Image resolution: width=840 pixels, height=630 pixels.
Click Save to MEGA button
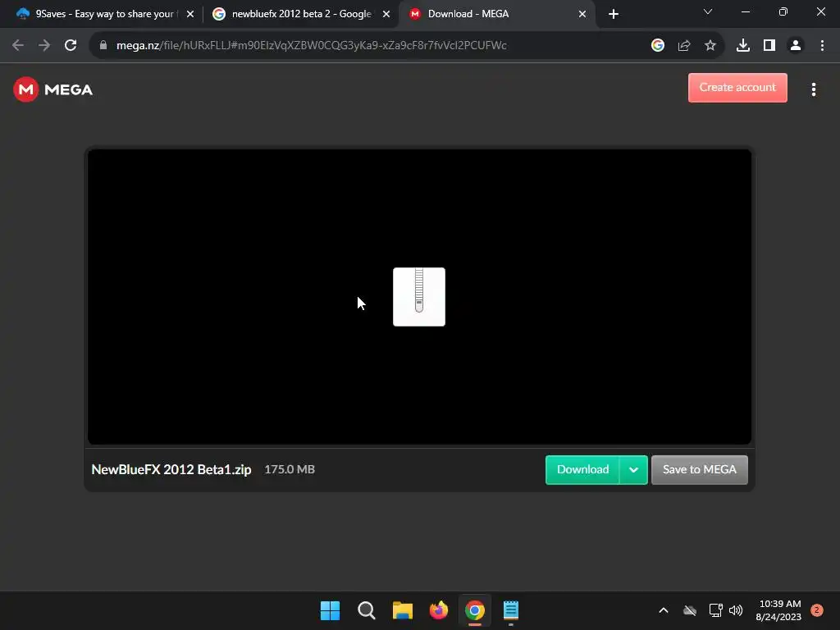(x=699, y=469)
